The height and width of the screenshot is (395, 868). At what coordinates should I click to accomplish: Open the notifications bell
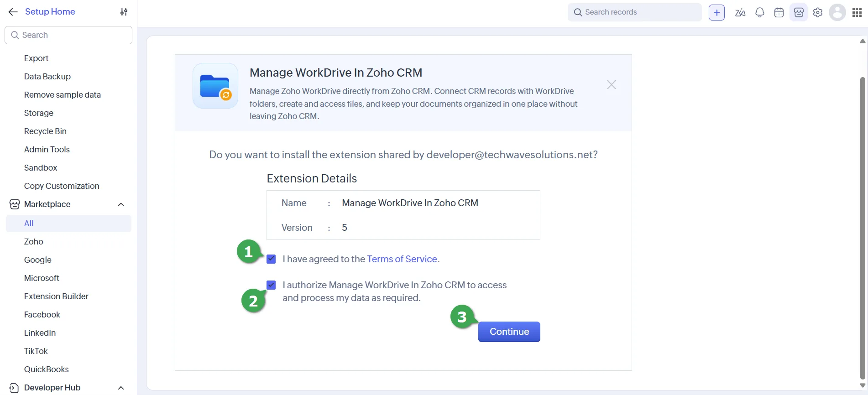click(x=760, y=12)
